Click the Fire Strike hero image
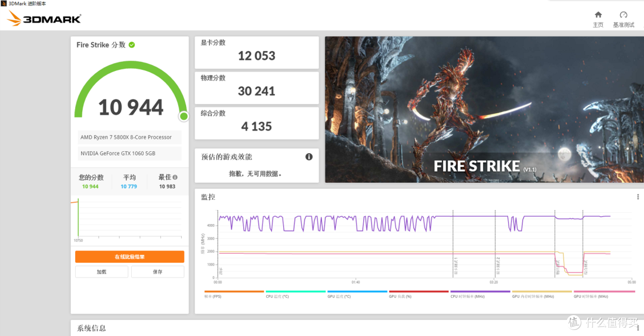 click(484, 110)
